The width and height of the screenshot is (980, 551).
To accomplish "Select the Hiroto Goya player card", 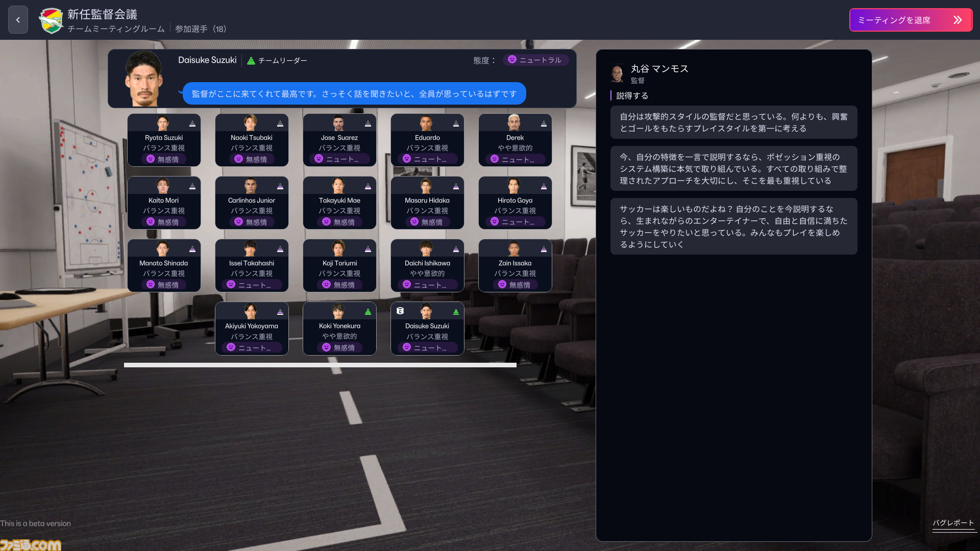I will point(515,203).
